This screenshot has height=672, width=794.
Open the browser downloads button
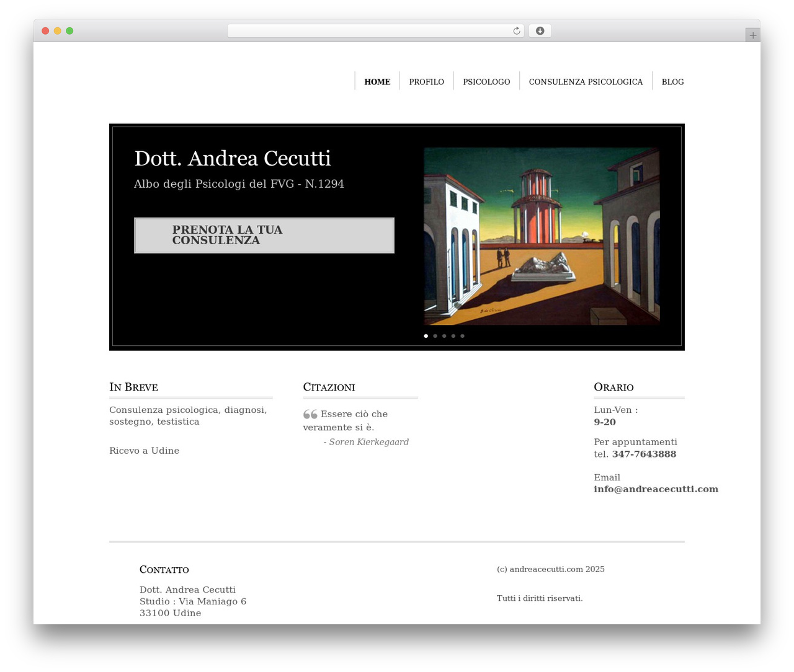coord(540,31)
